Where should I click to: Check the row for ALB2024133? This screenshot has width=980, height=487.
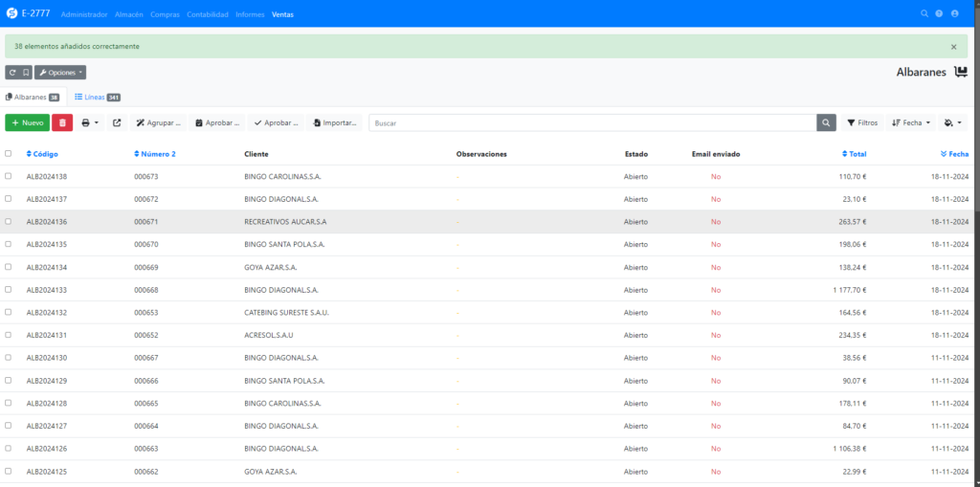(9, 290)
